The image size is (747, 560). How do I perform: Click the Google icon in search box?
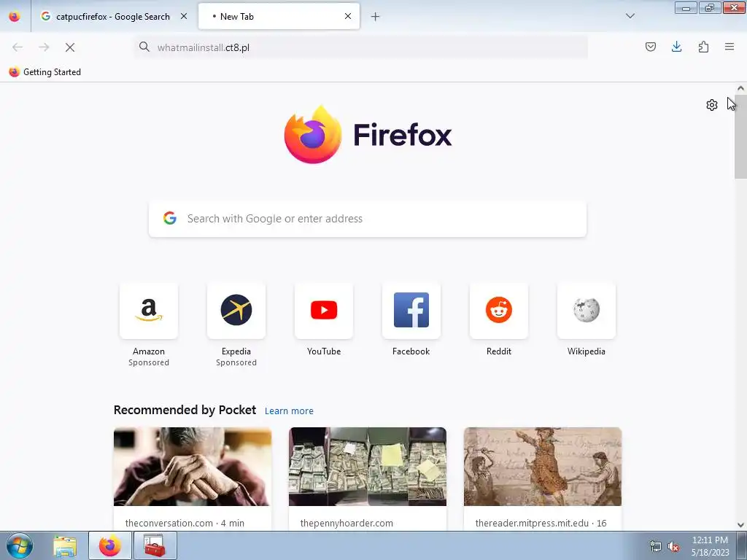tap(170, 218)
